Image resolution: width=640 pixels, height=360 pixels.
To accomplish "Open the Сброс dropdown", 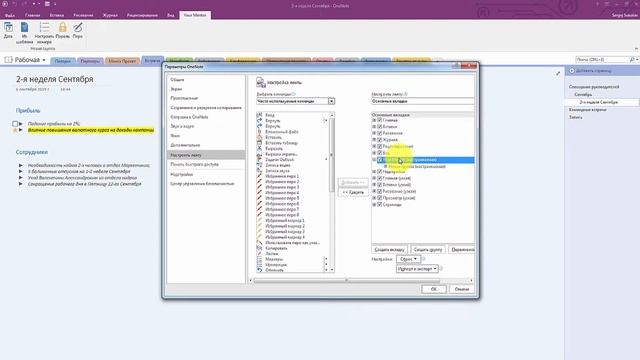I will 408,259.
